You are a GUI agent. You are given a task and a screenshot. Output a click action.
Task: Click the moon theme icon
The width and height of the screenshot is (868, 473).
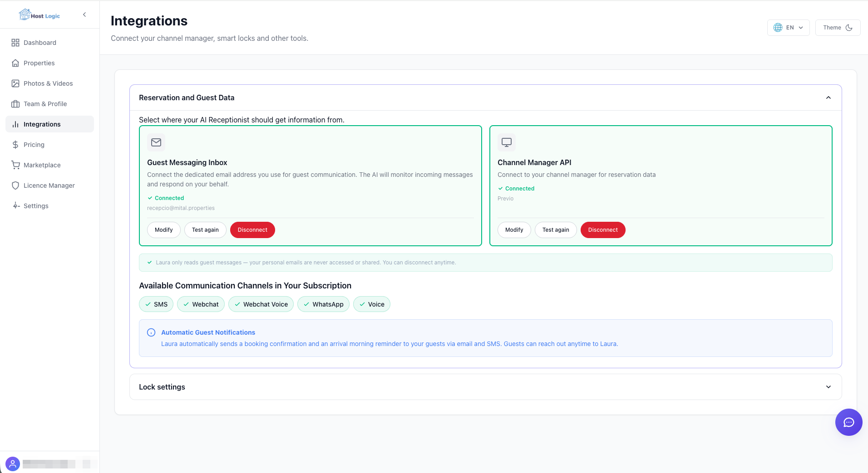coord(849,28)
